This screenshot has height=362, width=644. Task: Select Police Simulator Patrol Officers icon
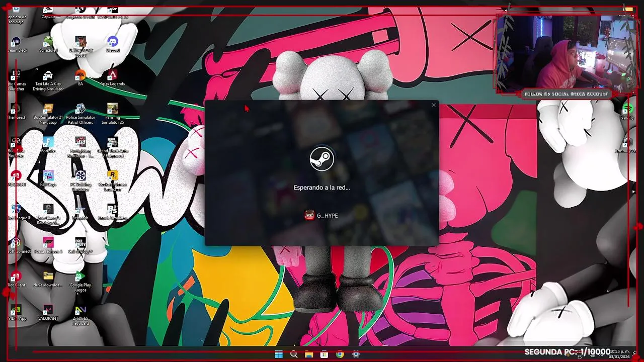(x=80, y=114)
